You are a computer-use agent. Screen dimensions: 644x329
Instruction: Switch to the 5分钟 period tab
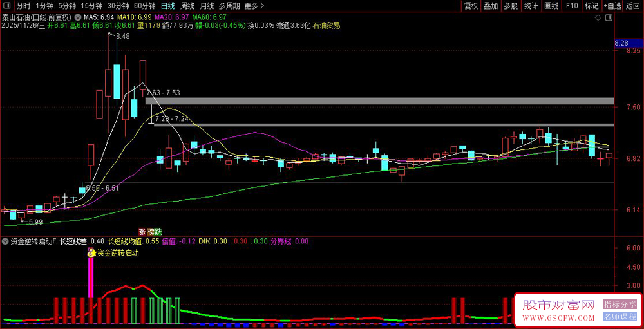click(67, 6)
